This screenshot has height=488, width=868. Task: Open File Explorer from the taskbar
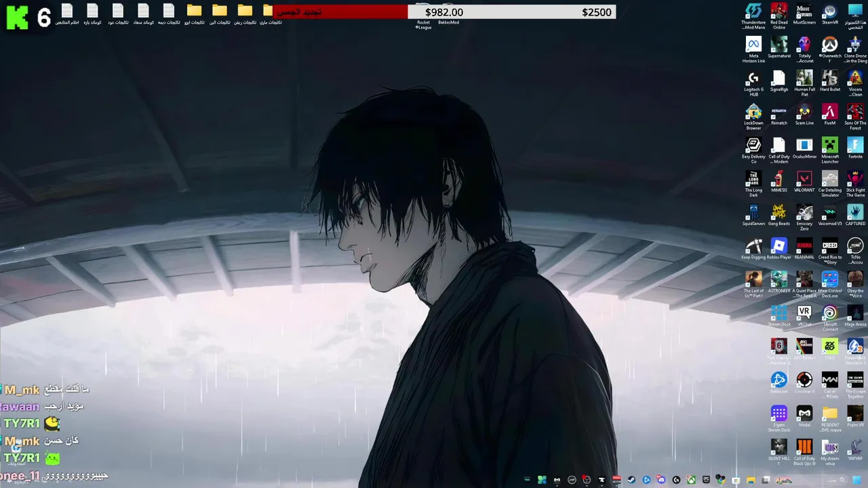751,480
